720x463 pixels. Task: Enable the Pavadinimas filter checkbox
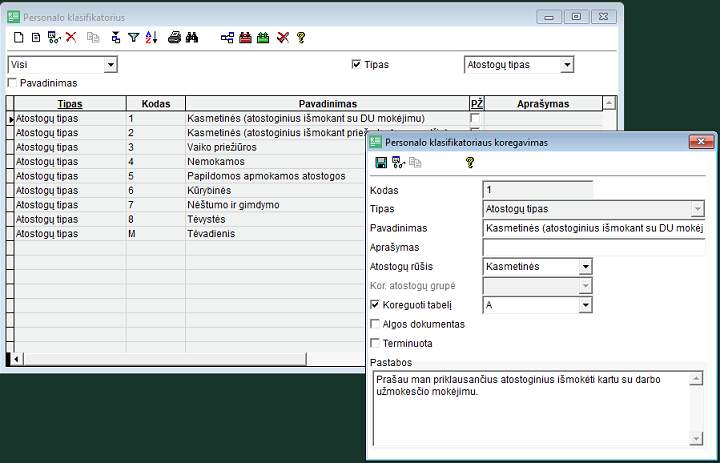pos(12,83)
